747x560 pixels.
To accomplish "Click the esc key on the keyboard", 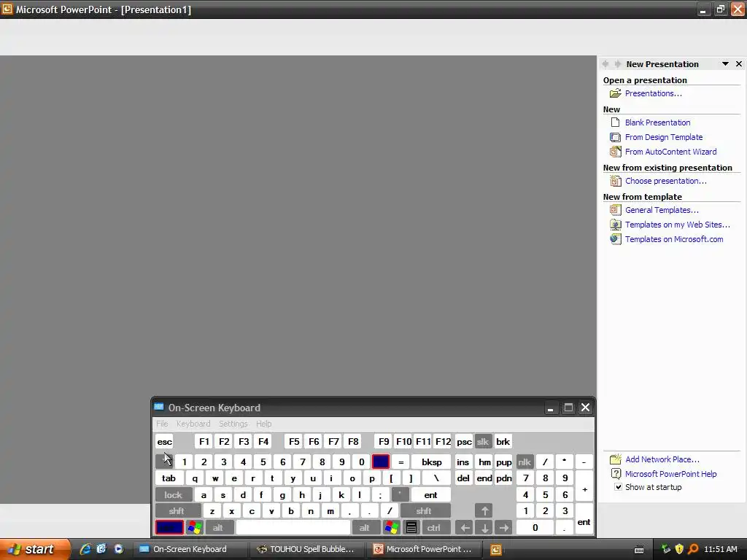I will 164,441.
